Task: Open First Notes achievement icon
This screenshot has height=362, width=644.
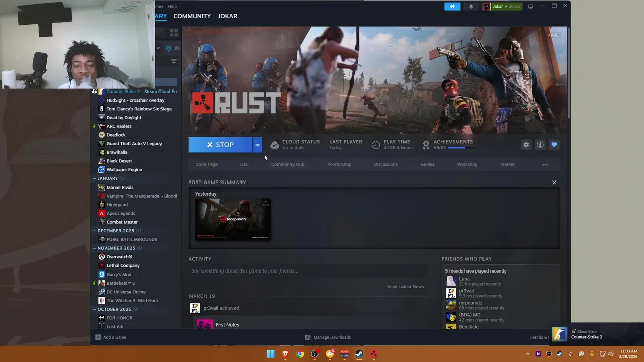Action: (x=204, y=325)
